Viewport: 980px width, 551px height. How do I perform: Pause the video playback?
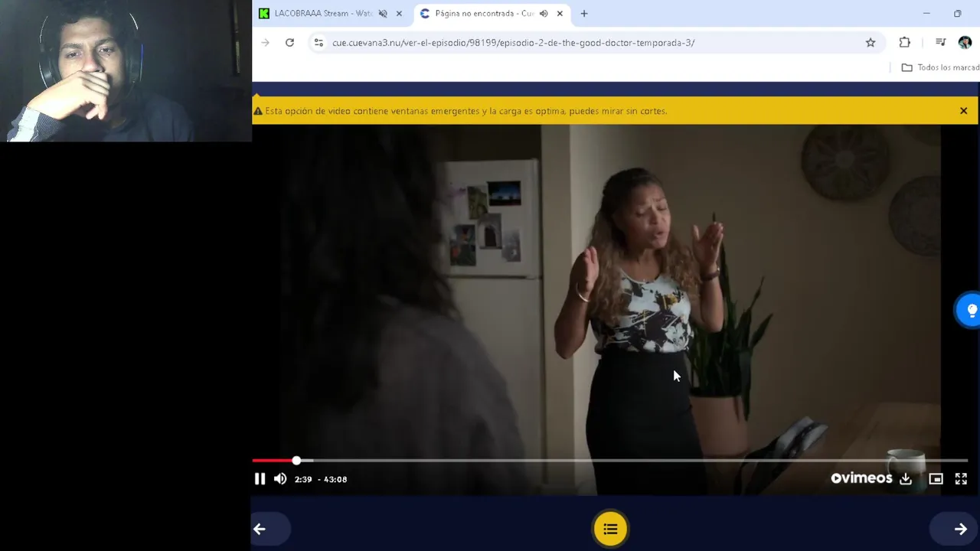(260, 479)
